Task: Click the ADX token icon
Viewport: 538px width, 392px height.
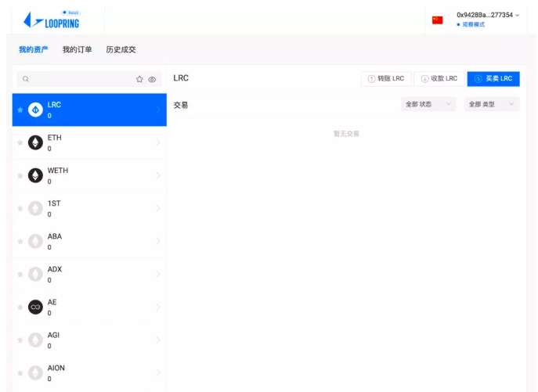Action: 35,275
